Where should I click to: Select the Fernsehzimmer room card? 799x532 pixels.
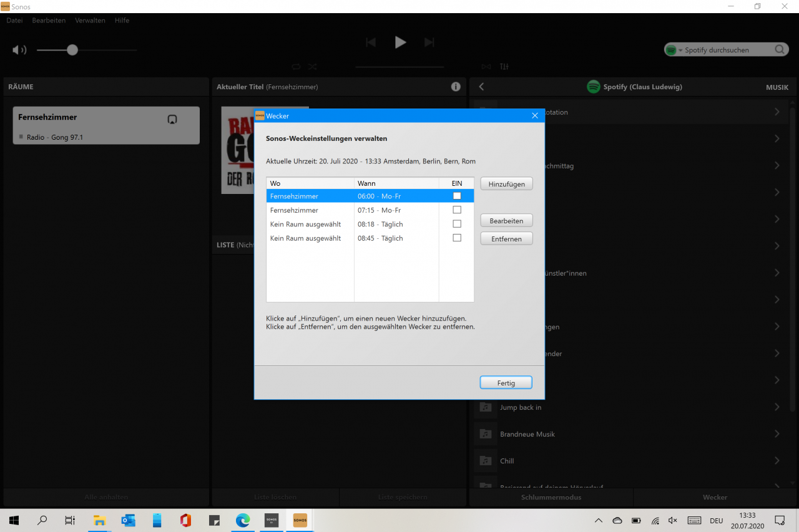coord(106,125)
